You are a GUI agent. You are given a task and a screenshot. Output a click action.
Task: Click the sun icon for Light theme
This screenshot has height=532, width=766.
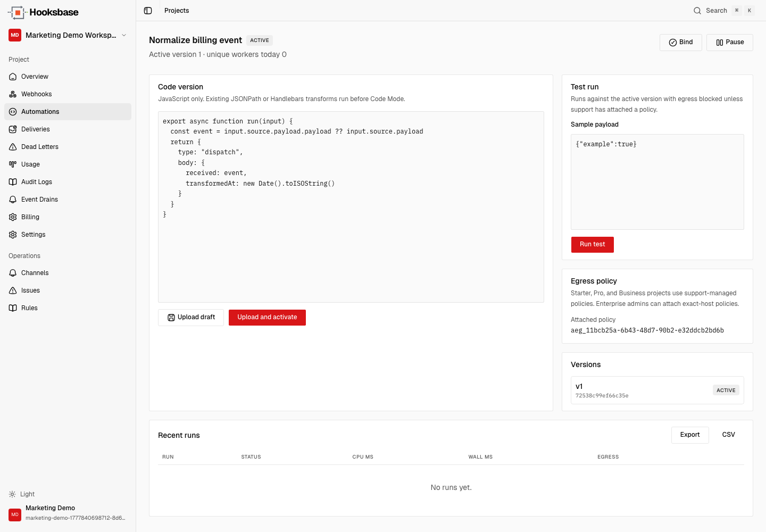[x=12, y=494]
